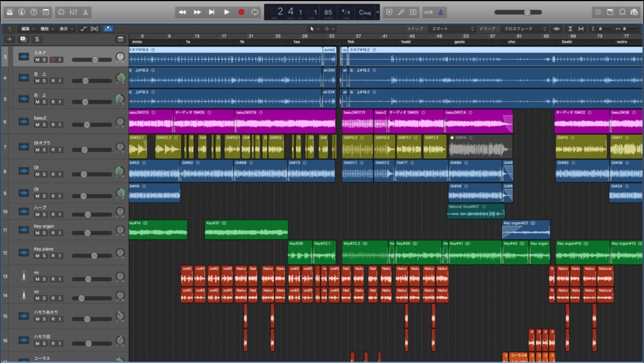
Task: Record-enable the Gtオブリ track
Action: (x=53, y=150)
